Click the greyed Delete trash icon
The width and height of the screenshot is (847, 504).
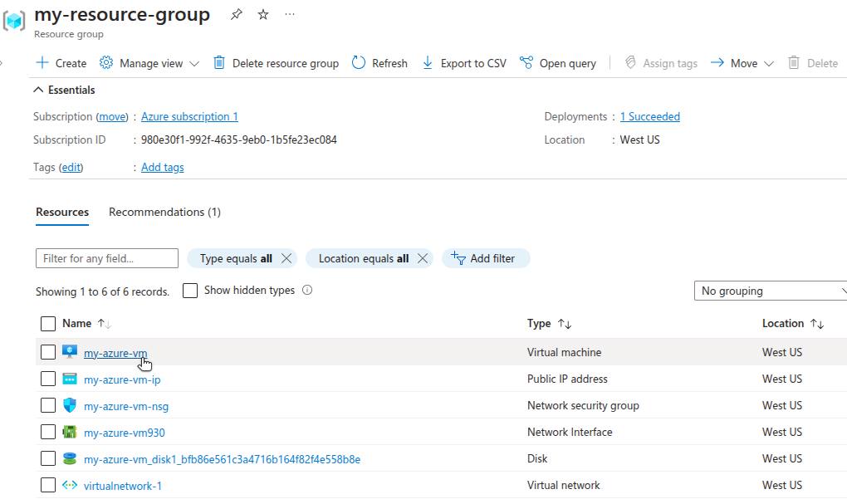[794, 62]
